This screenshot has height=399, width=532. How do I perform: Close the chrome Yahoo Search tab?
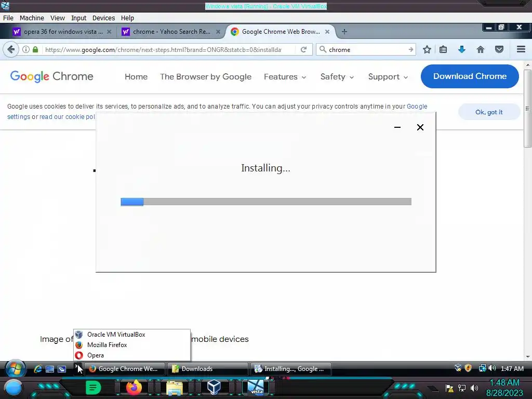[218, 32]
